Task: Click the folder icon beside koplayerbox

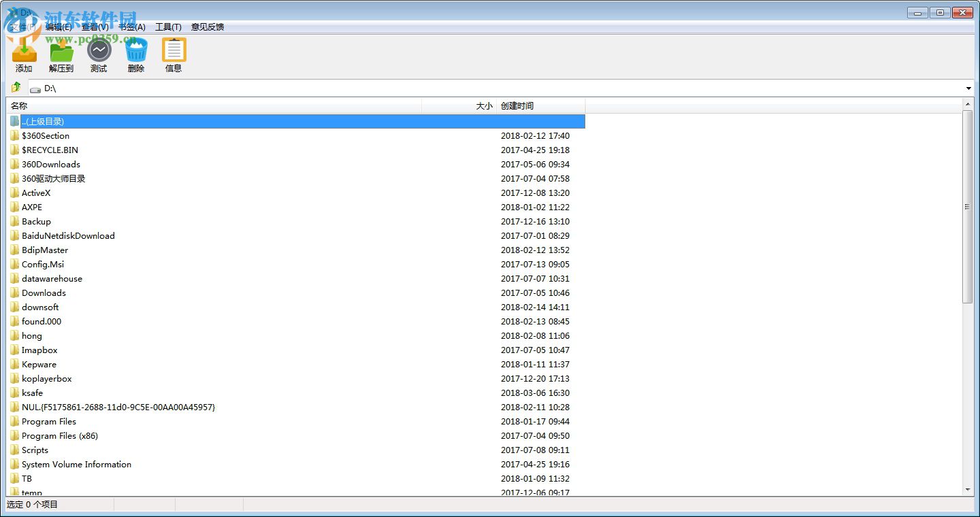Action: [x=15, y=378]
